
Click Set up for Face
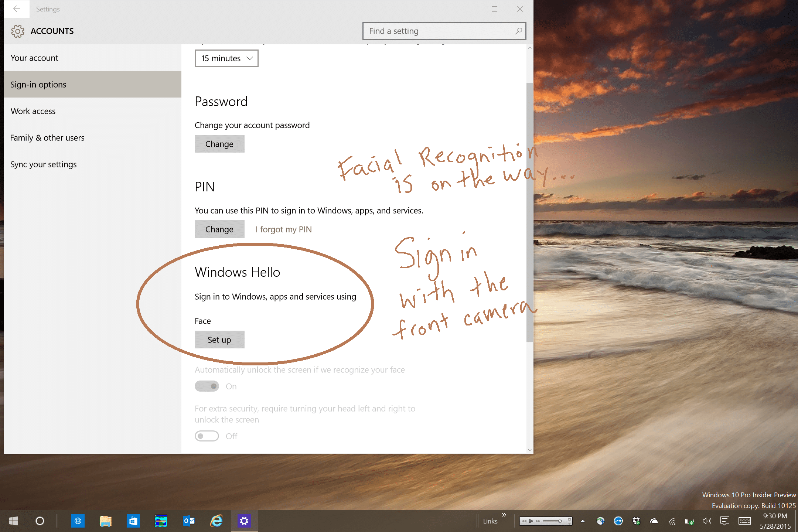coord(219,340)
